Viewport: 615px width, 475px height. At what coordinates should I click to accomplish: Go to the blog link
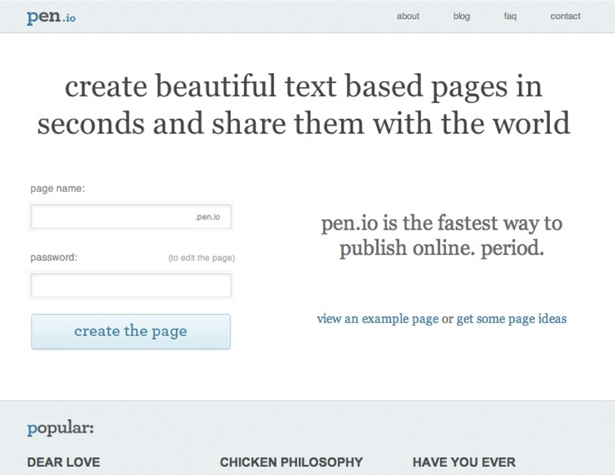pyautogui.click(x=462, y=16)
